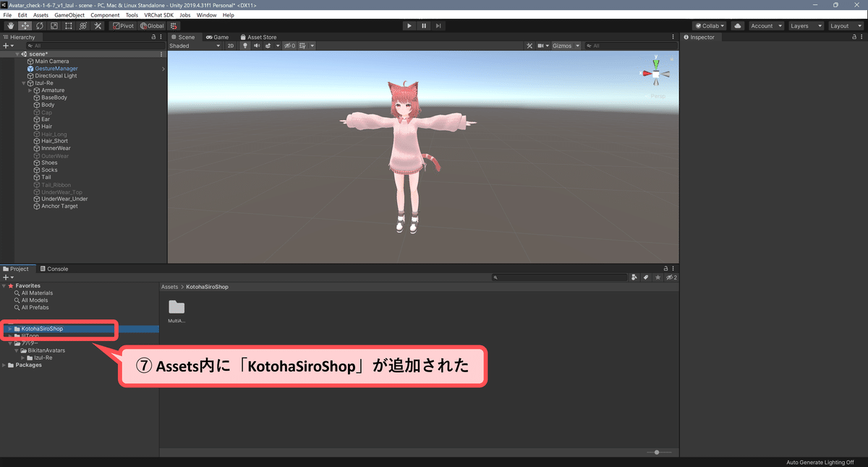
Task: Select GestureManager in Hierarchy
Action: pyautogui.click(x=56, y=69)
